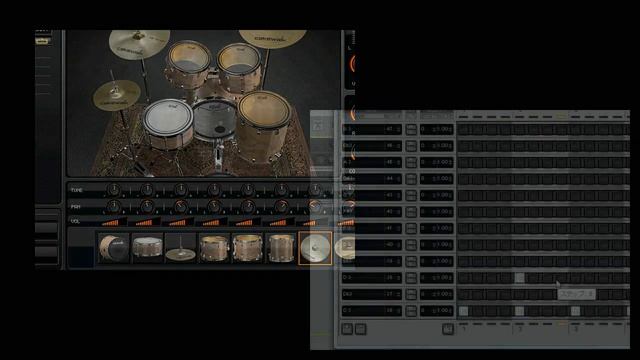Click the small two-line button in the C#2 row

(x=411, y=294)
